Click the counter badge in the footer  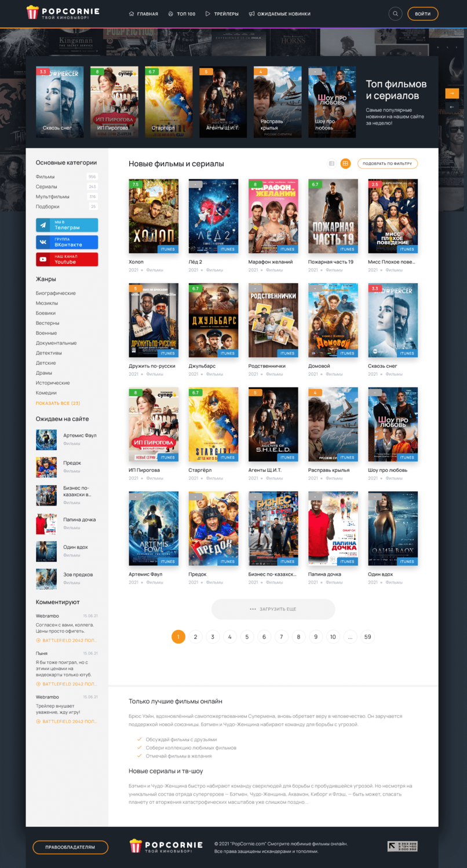pyautogui.click(x=402, y=847)
